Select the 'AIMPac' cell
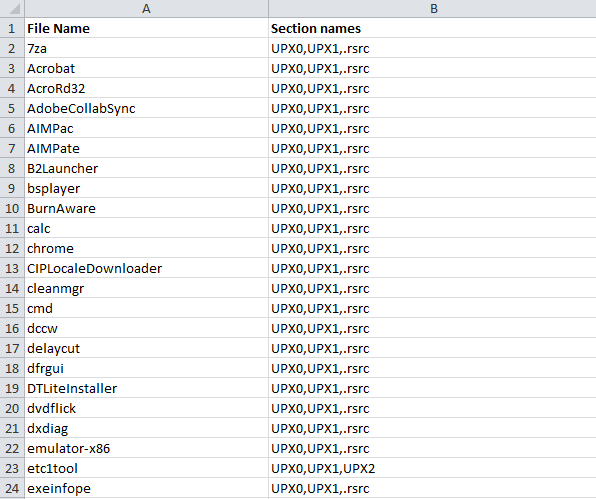Screen dimensions: 596x499 pos(146,128)
